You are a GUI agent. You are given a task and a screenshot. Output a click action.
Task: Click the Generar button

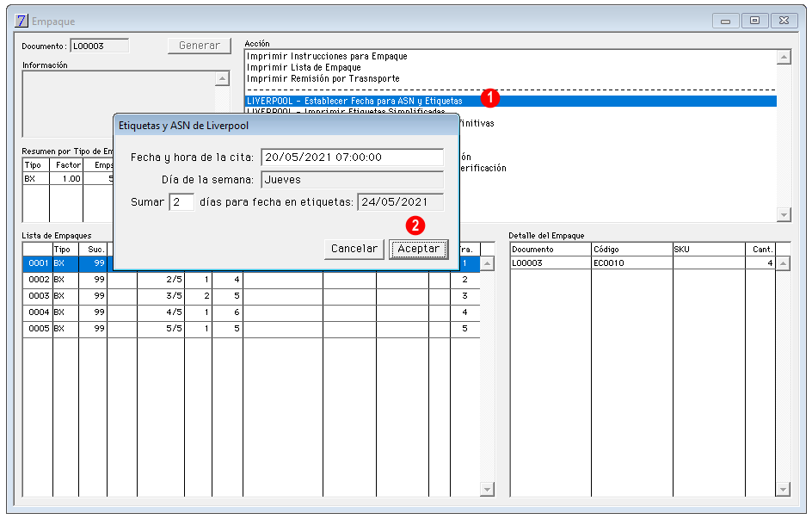200,46
